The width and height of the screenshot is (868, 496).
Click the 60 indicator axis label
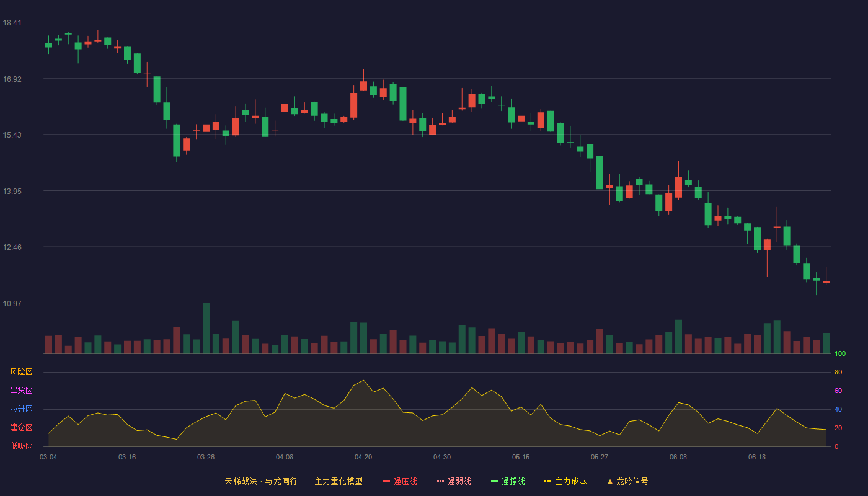(x=838, y=391)
